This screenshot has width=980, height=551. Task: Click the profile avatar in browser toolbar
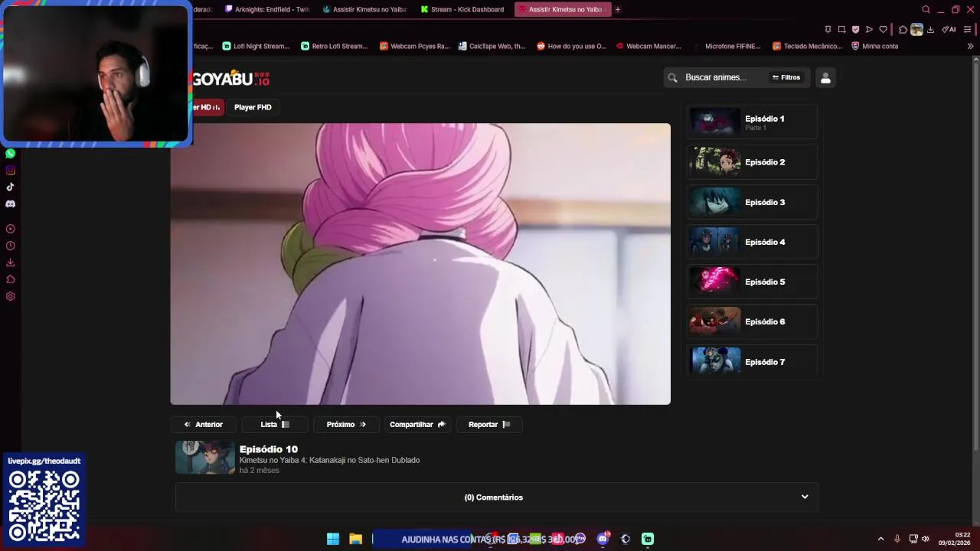(916, 30)
